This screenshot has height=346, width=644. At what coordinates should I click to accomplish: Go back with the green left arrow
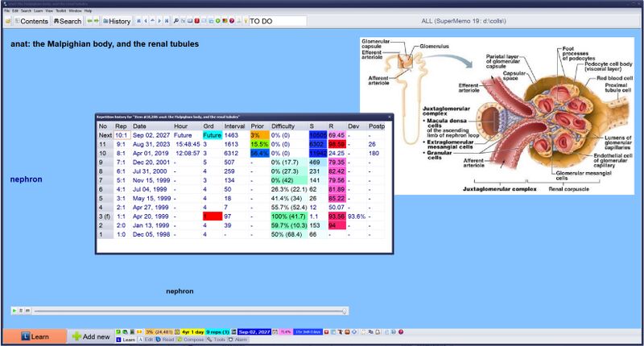[89, 21]
